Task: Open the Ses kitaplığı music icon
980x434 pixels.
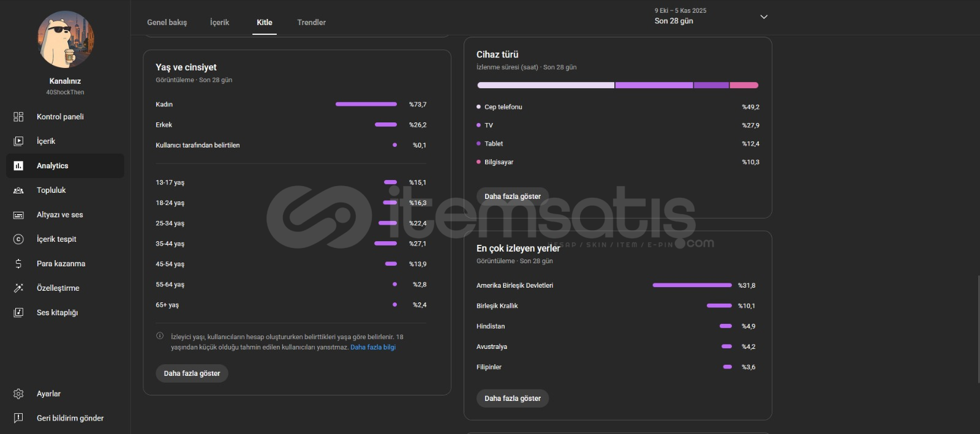Action: (x=18, y=313)
